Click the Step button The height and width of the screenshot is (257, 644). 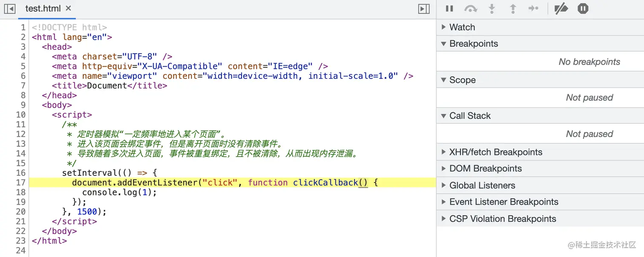point(533,9)
